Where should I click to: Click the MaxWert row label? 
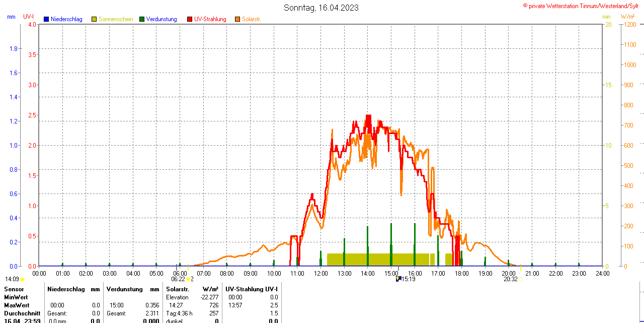click(x=17, y=305)
